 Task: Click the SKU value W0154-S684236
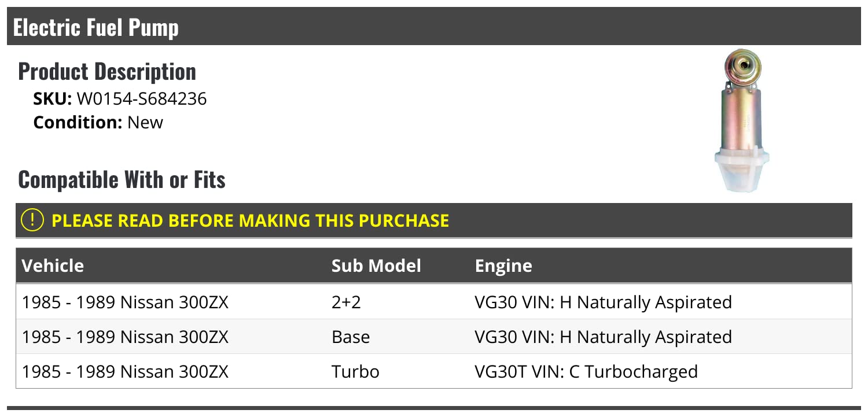141,99
